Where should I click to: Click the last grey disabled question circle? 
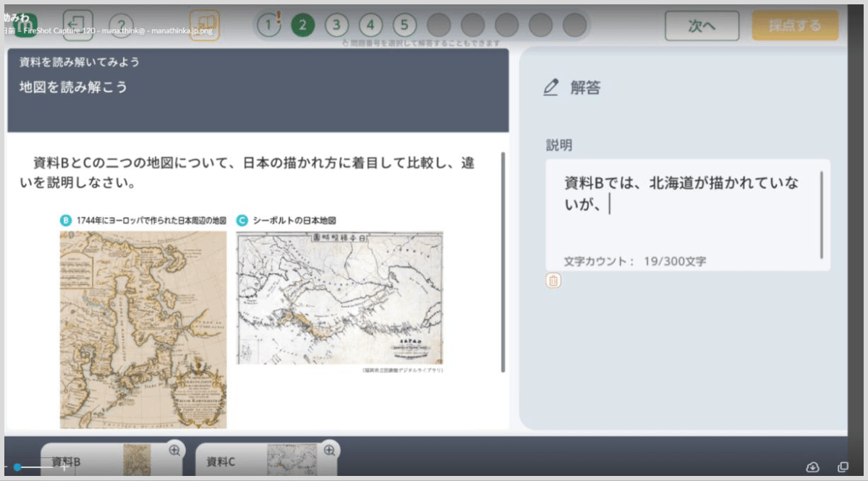[574, 26]
